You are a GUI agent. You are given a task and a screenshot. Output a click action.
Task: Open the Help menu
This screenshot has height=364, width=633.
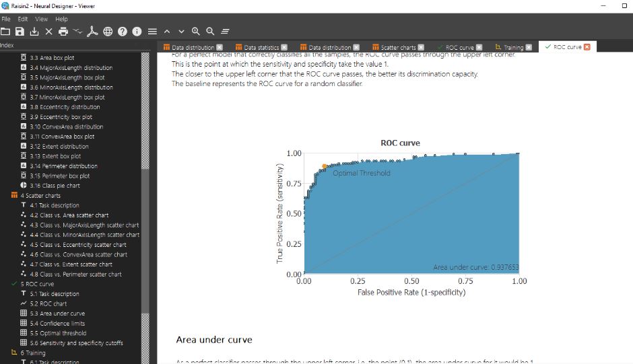coord(61,19)
